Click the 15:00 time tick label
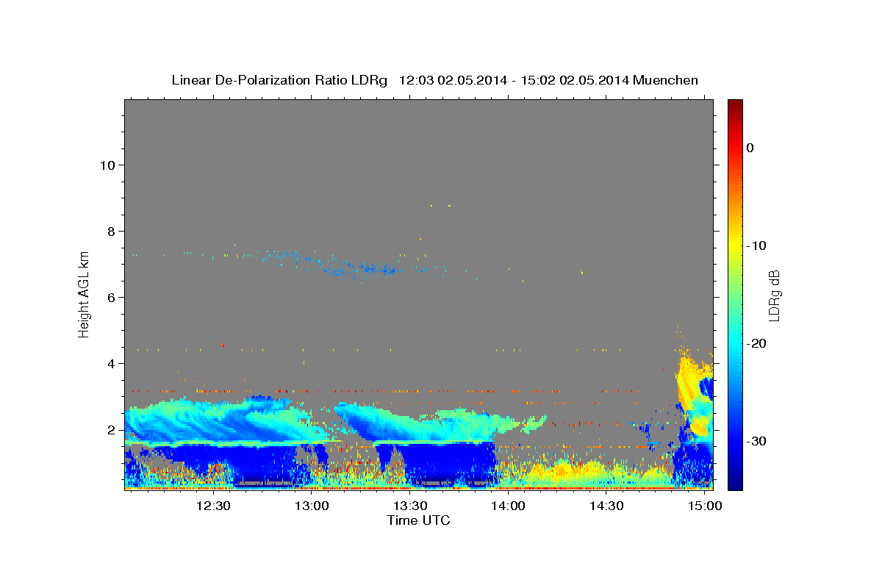Screen dimensions: 882x588 pyautogui.click(x=705, y=506)
